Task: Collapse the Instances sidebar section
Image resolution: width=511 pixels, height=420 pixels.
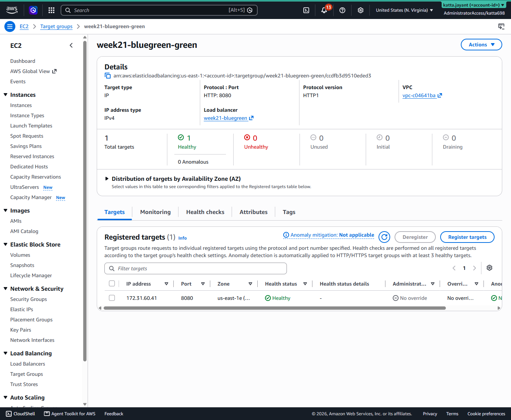Action: (x=5, y=95)
